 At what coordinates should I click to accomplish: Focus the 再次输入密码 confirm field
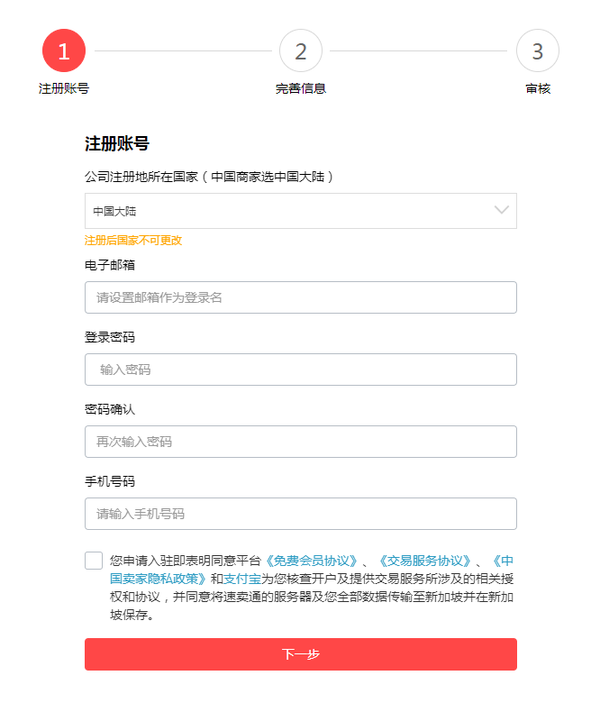coord(301,441)
